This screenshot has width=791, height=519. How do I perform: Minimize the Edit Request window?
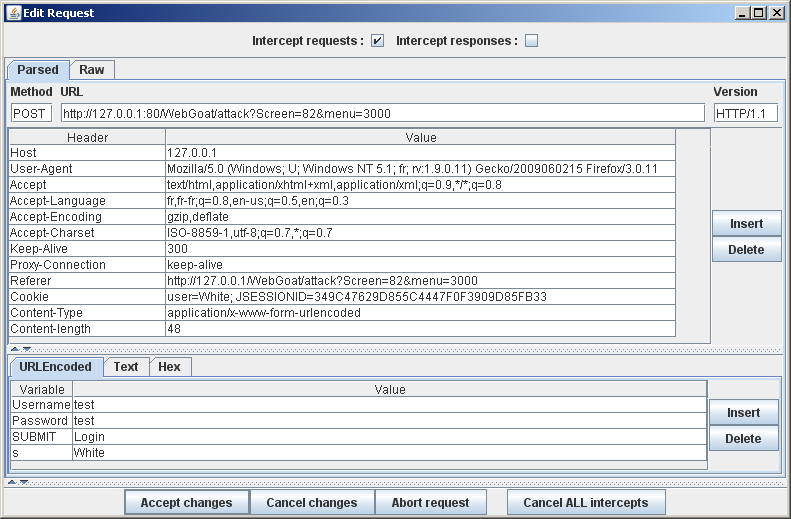pos(743,12)
